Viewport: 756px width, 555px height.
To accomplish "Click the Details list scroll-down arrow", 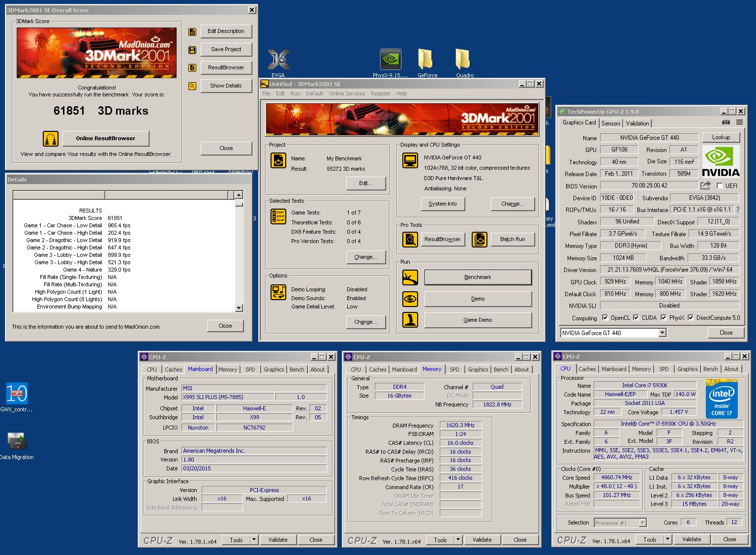I will pos(239,308).
